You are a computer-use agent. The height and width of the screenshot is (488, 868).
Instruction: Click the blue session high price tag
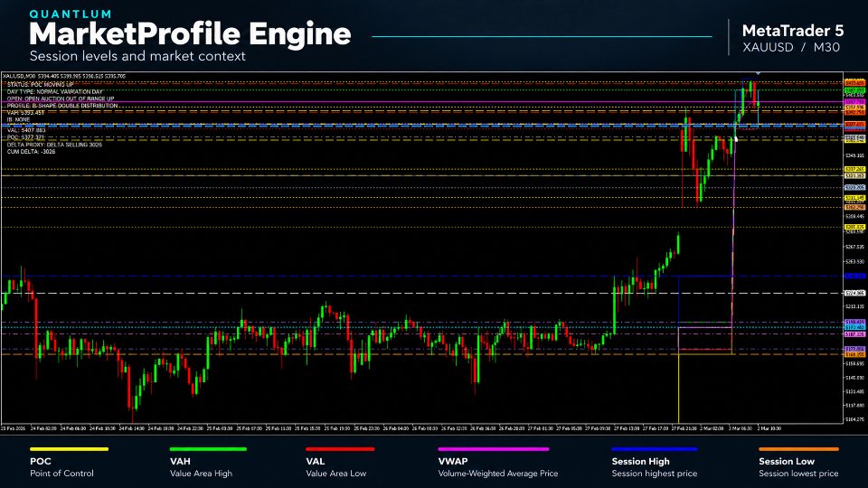[854, 277]
